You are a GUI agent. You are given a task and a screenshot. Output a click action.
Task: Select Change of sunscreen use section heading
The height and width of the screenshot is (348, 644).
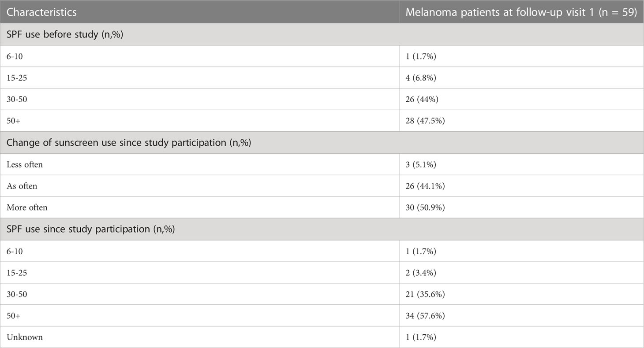click(129, 143)
